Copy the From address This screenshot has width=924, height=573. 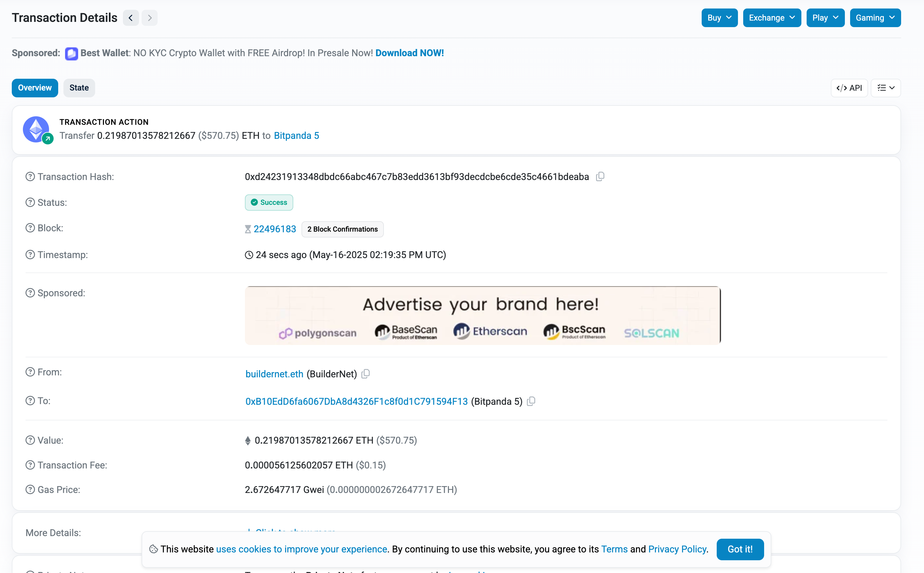point(365,374)
